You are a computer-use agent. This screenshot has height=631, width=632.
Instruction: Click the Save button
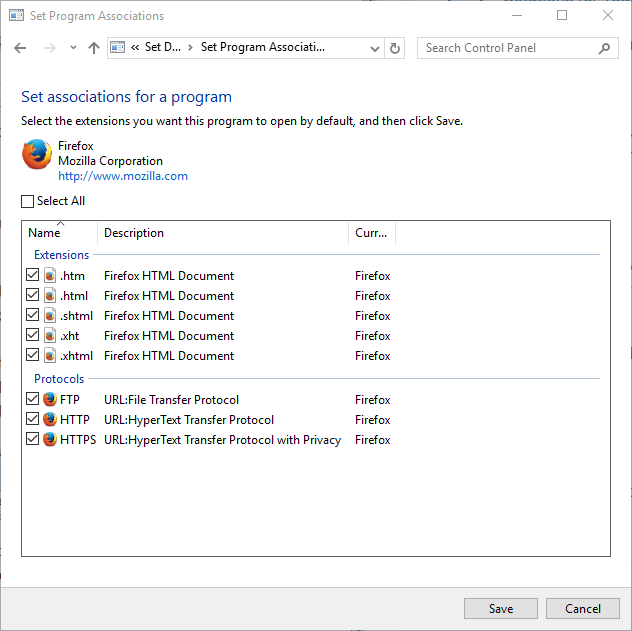[x=501, y=608]
